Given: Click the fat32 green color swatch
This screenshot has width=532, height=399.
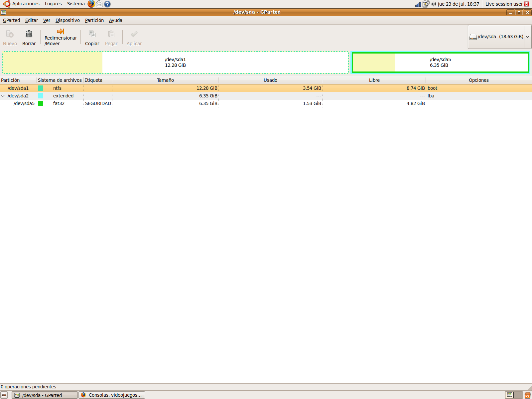Looking at the screenshot, I should 41,103.
